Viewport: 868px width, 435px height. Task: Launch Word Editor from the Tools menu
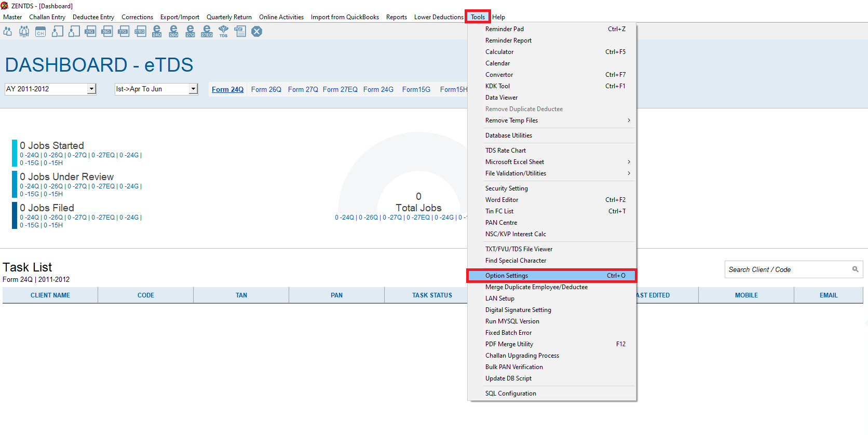point(552,200)
